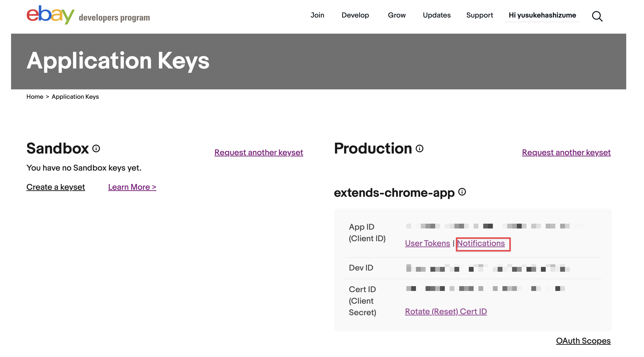Click the Application Keys banner heading
644x357 pixels.
118,61
